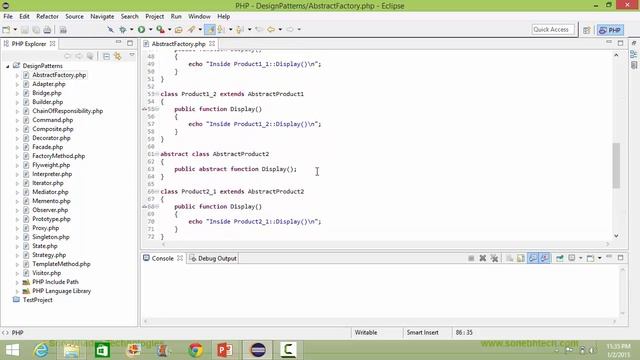Click the Last Edit Location icon
Image resolution: width=640 pixels, height=360 pixels.
tap(259, 29)
